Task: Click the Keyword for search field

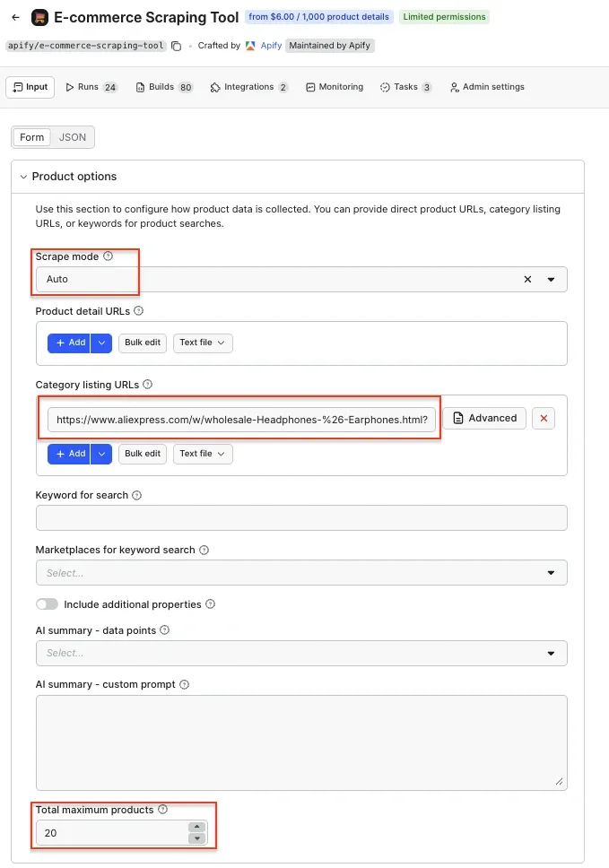Action: click(x=301, y=518)
